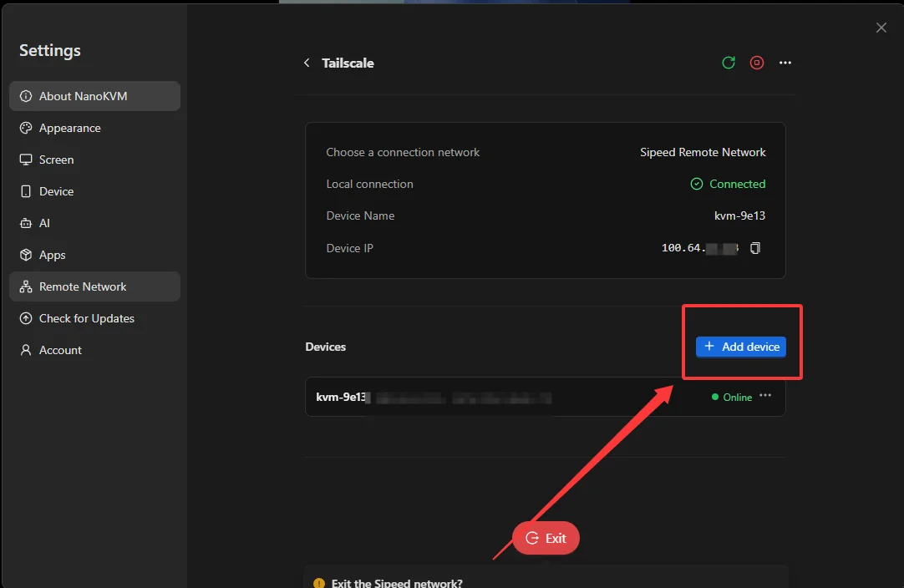Click the kvm-9e13 device name value
This screenshot has height=588, width=904.
pyautogui.click(x=739, y=215)
